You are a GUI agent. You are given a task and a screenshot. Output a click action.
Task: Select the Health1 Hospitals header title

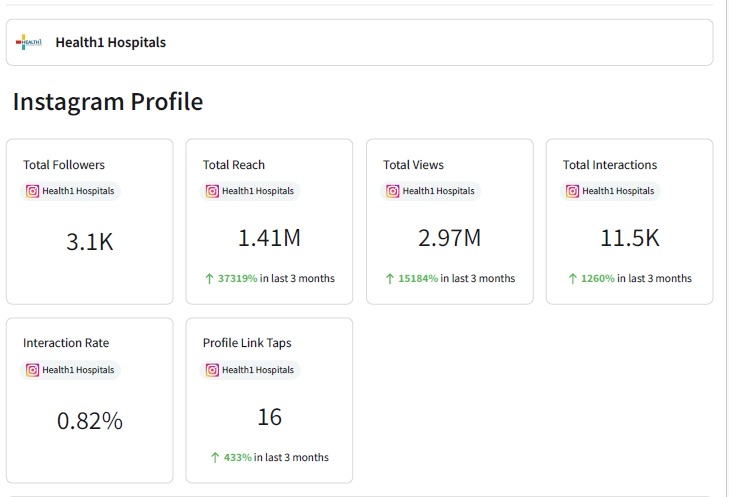click(111, 42)
